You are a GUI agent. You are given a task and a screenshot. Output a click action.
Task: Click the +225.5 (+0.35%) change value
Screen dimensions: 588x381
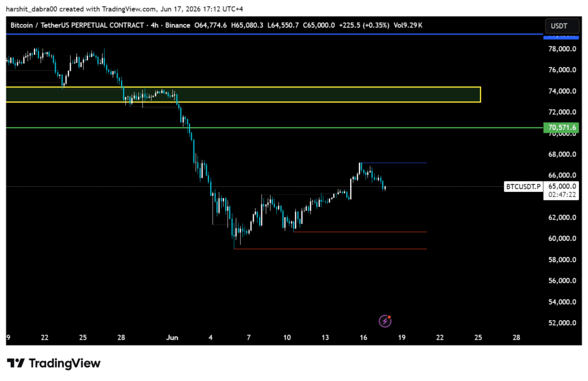pos(363,25)
